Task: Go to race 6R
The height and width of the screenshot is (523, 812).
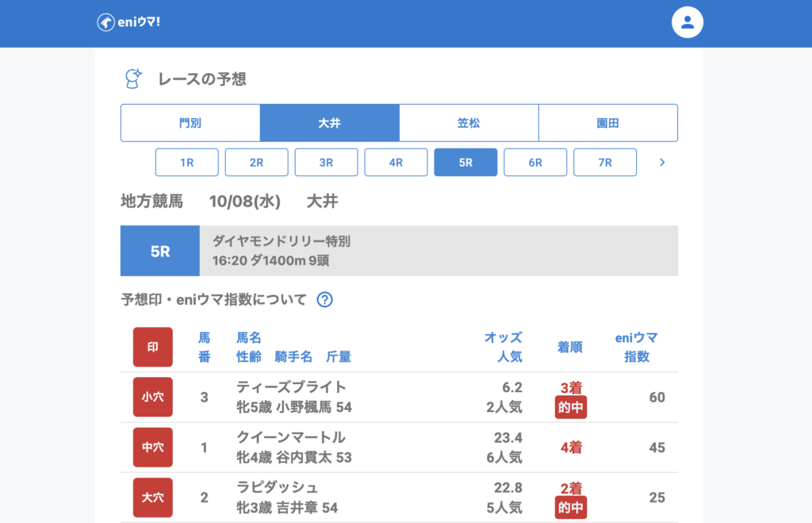Action: (535, 163)
